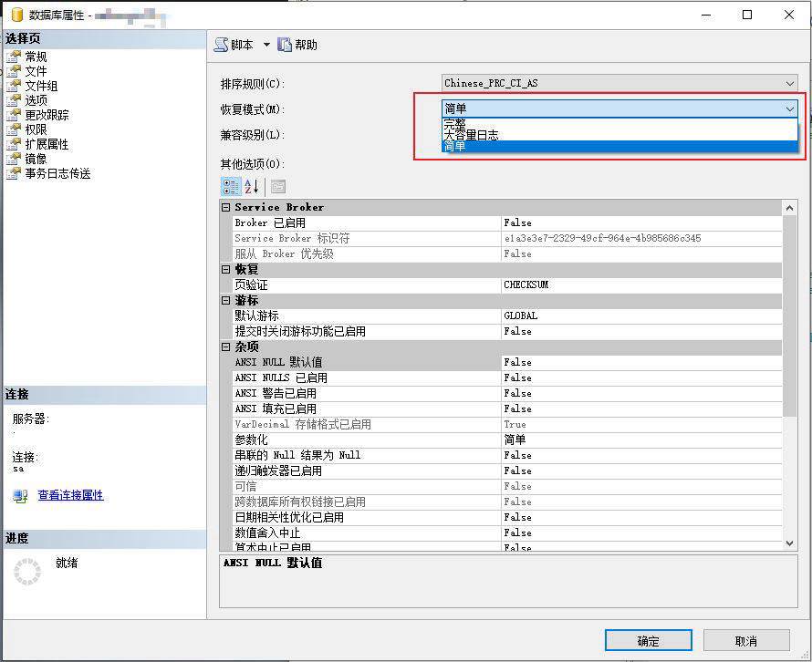Collapse the 恢复 section
812x662 pixels.
point(225,270)
